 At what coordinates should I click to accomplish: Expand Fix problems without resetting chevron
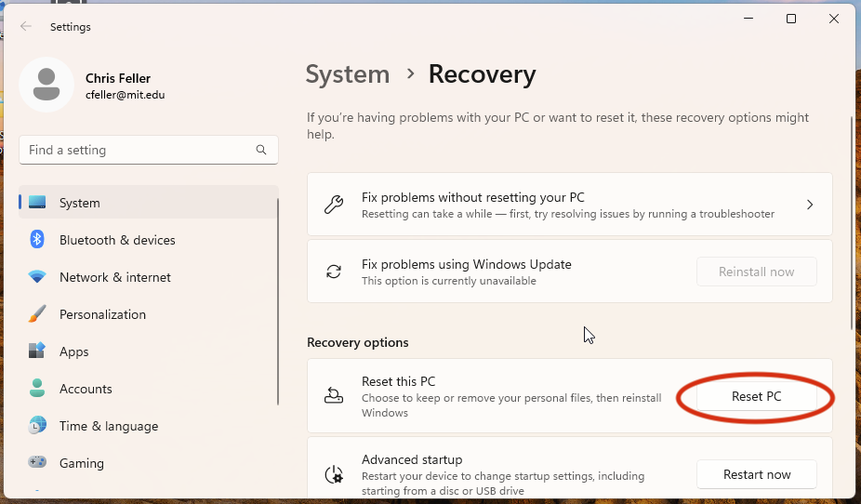[x=810, y=205]
